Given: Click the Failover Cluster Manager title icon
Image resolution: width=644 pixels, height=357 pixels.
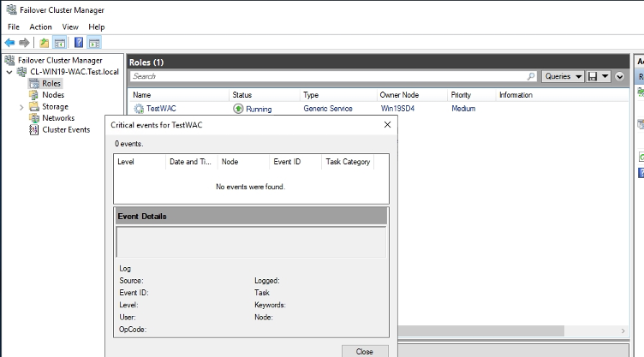Looking at the screenshot, I should point(11,10).
